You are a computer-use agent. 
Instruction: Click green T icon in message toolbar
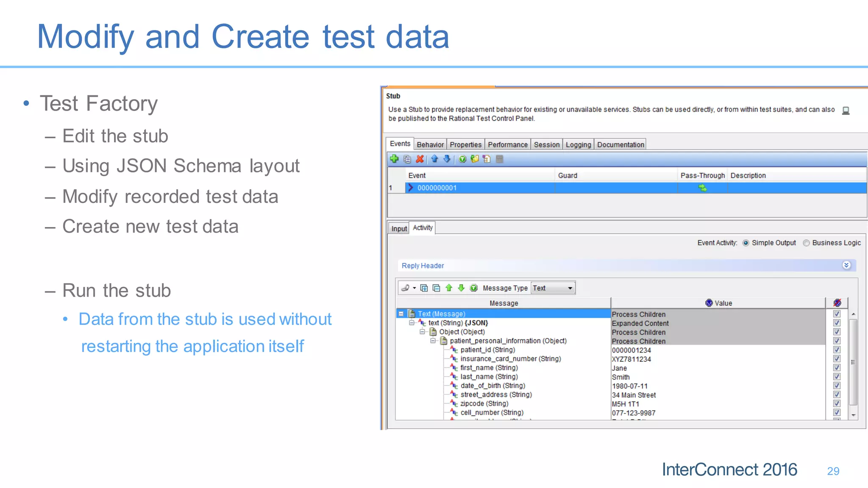pos(474,288)
